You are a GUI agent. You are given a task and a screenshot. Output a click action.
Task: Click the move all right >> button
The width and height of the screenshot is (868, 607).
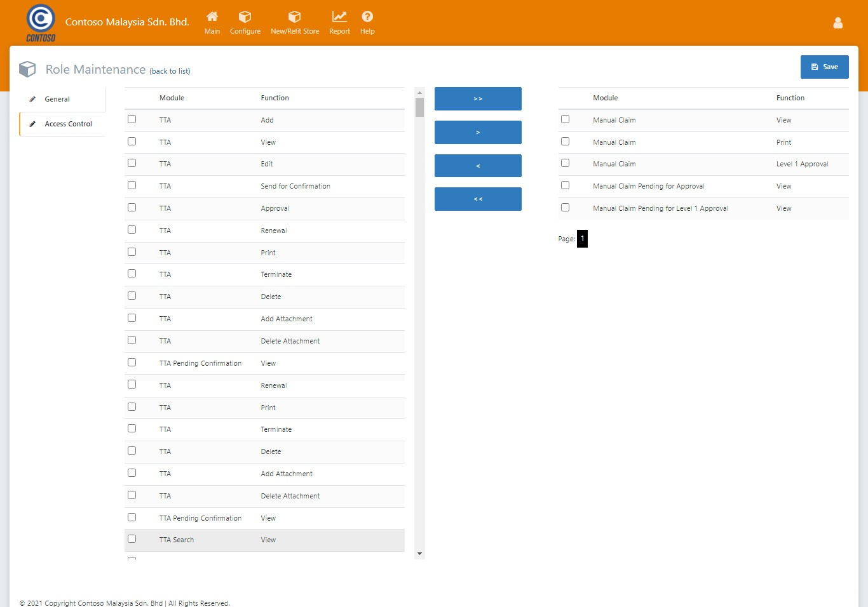[x=478, y=99]
